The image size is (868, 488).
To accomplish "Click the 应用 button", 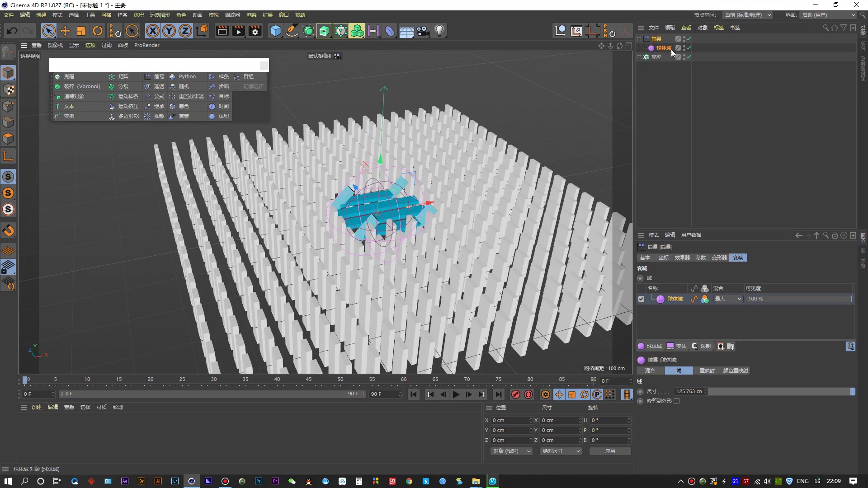I will 610,451.
